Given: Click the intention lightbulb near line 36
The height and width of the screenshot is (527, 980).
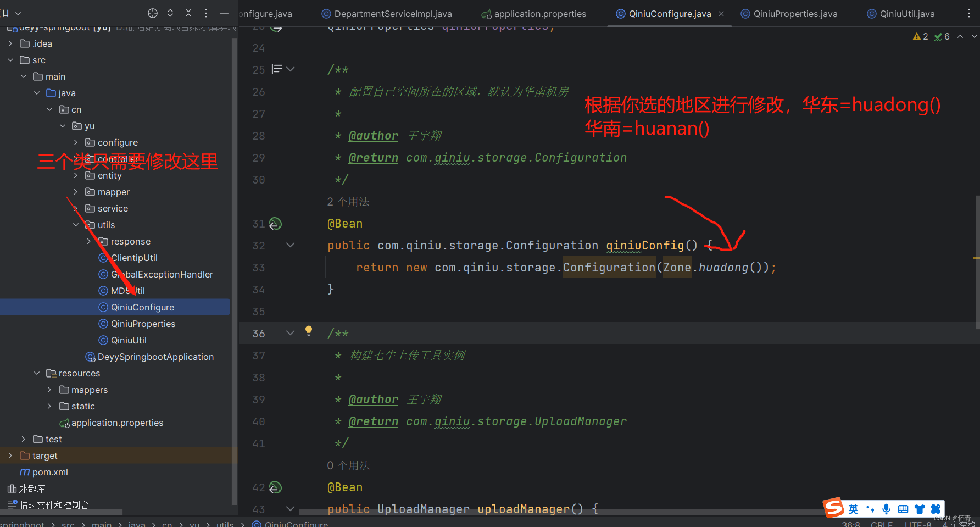Looking at the screenshot, I should [x=309, y=330].
